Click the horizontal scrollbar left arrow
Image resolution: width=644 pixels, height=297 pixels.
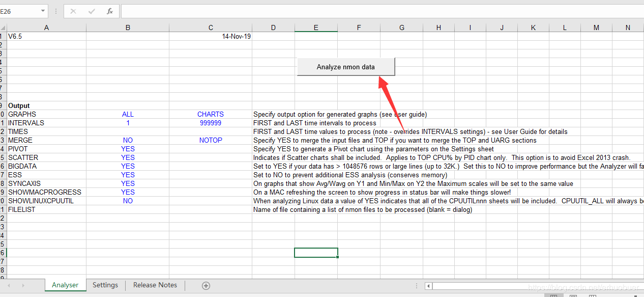coord(428,286)
